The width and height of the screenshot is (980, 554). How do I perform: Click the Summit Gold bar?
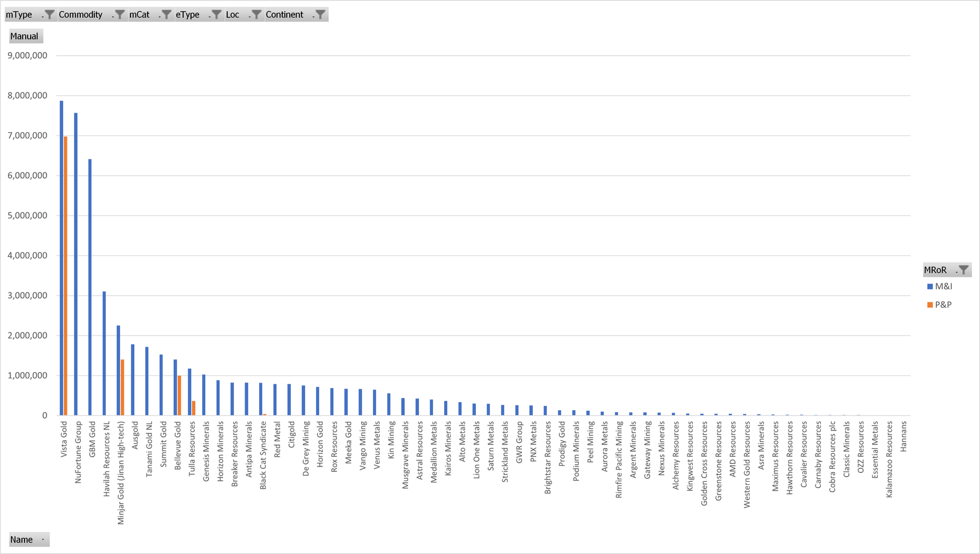[161, 385]
